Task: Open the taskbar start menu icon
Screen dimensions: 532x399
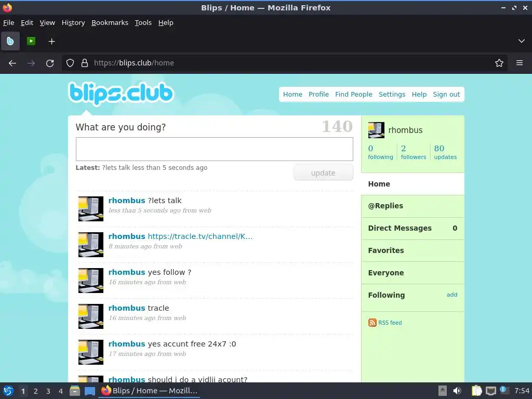Action: pyautogui.click(x=8, y=391)
